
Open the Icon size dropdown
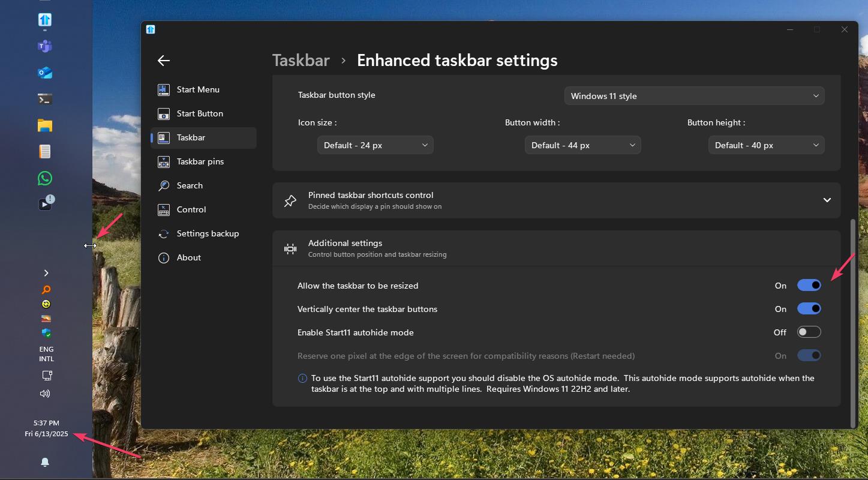[x=375, y=145]
